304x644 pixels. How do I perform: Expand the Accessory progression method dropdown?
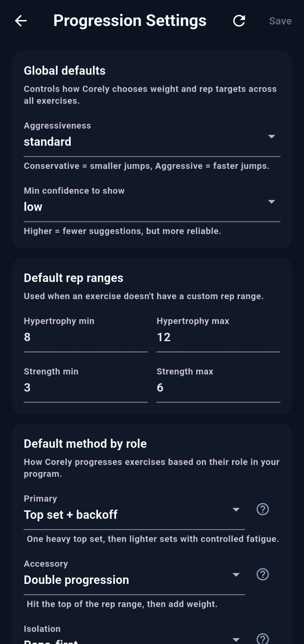tap(236, 575)
